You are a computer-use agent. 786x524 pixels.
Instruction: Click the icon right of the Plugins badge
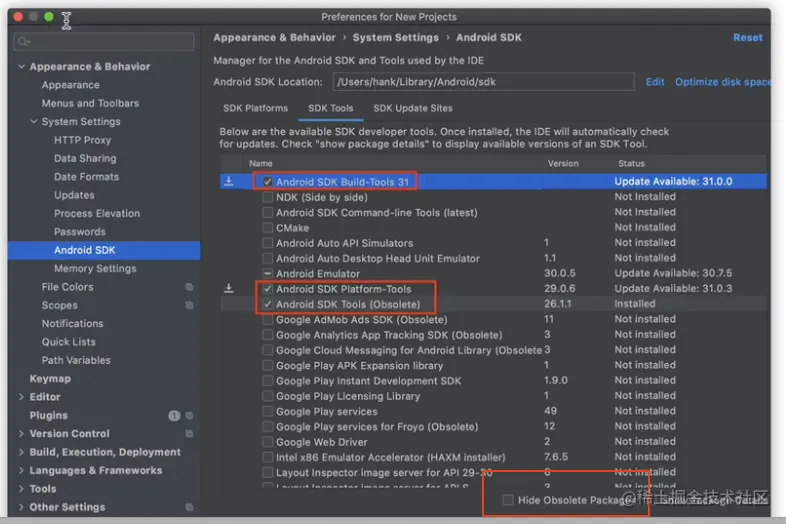pos(189,416)
